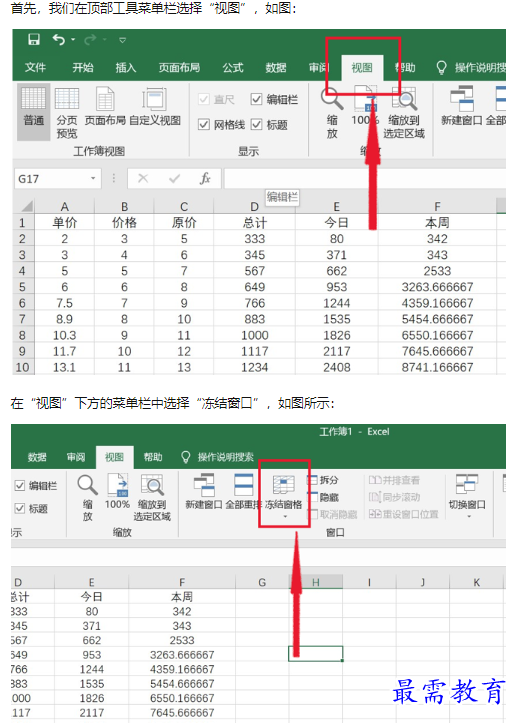The width and height of the screenshot is (514, 723).
Task: Click the 缩放 magnifier icon in the second screenshot
Action: (x=87, y=485)
